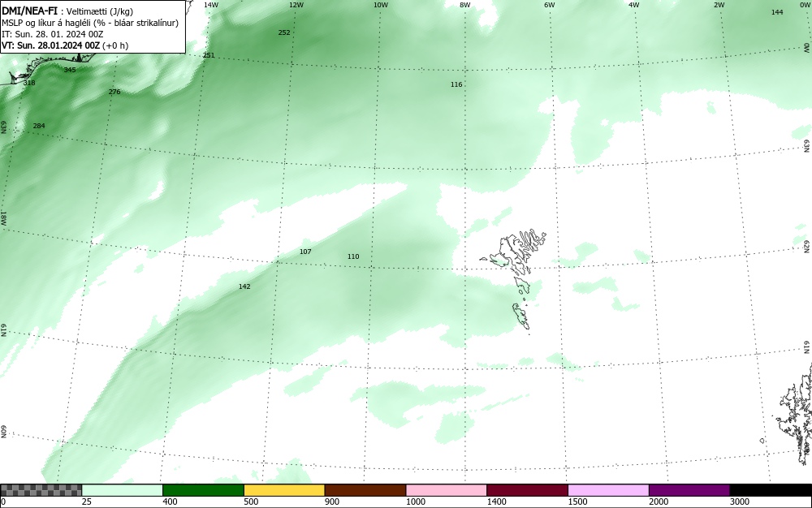Click the legend value "900"
The height and width of the screenshot is (508, 812).
332,502
